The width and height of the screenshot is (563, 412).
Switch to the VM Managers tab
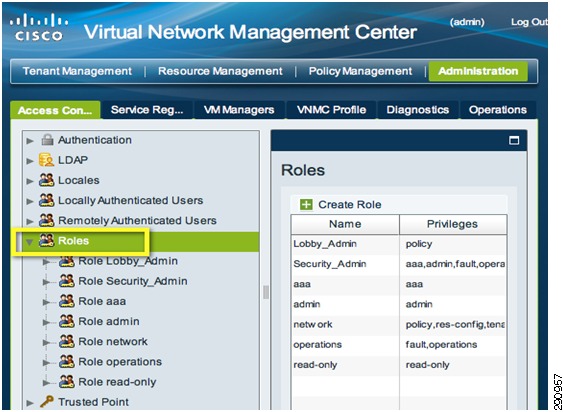click(x=239, y=110)
